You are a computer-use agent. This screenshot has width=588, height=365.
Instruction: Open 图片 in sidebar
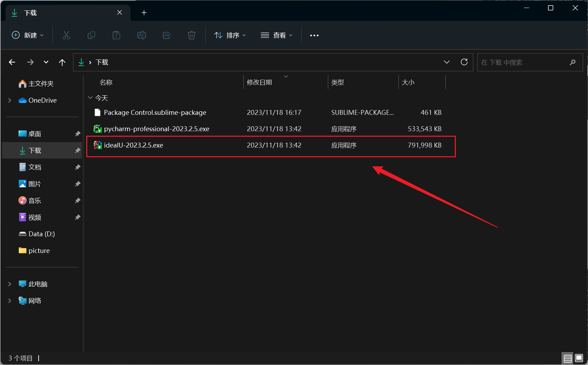coord(30,184)
